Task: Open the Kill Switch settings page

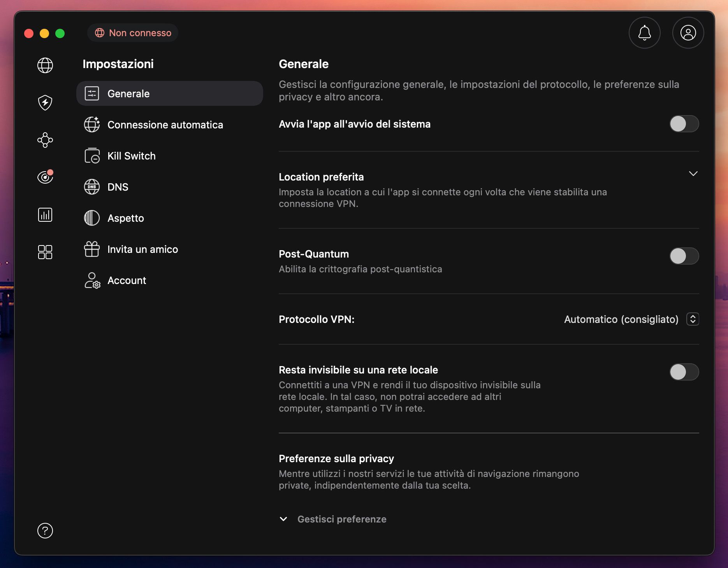Action: pos(131,156)
